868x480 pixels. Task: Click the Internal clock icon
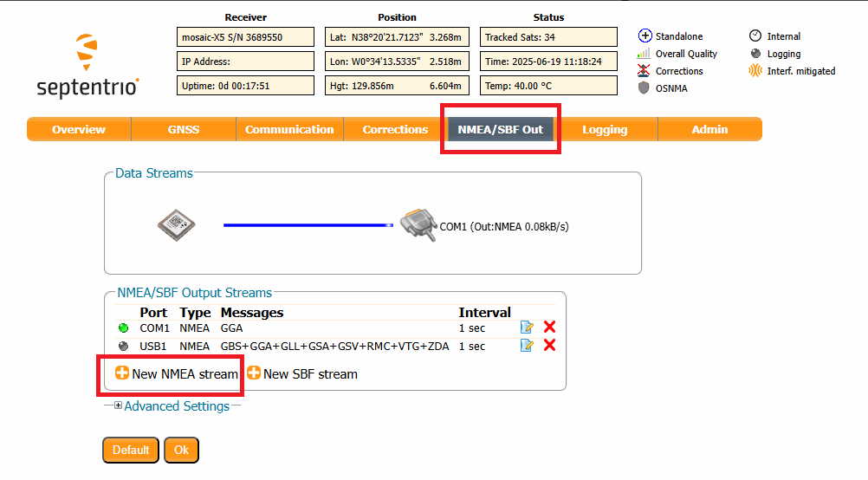click(755, 36)
